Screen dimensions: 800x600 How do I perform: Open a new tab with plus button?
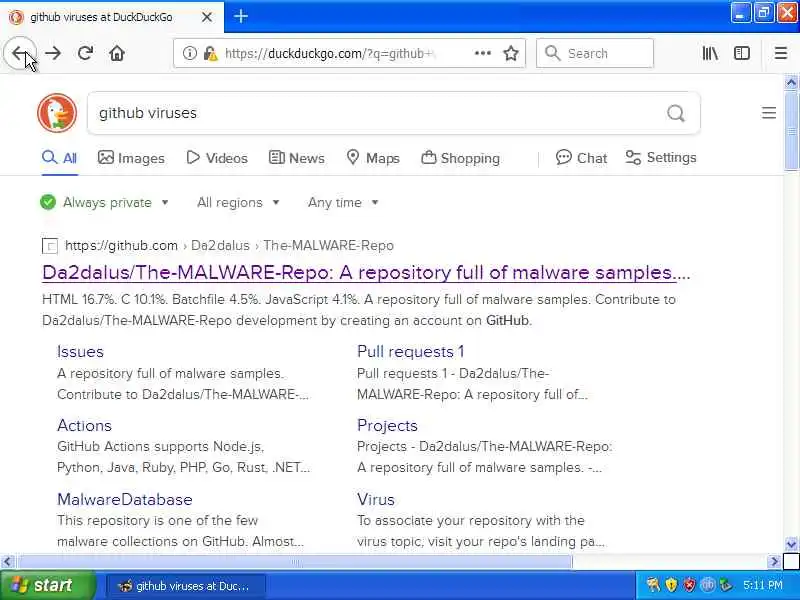[241, 16]
